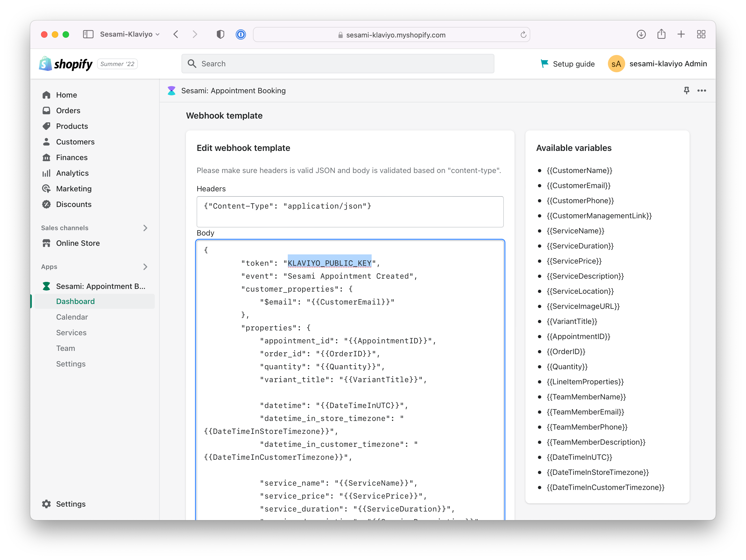Click the {{TeamMemberDescription}} variable
This screenshot has height=560, width=746.
coord(596,442)
